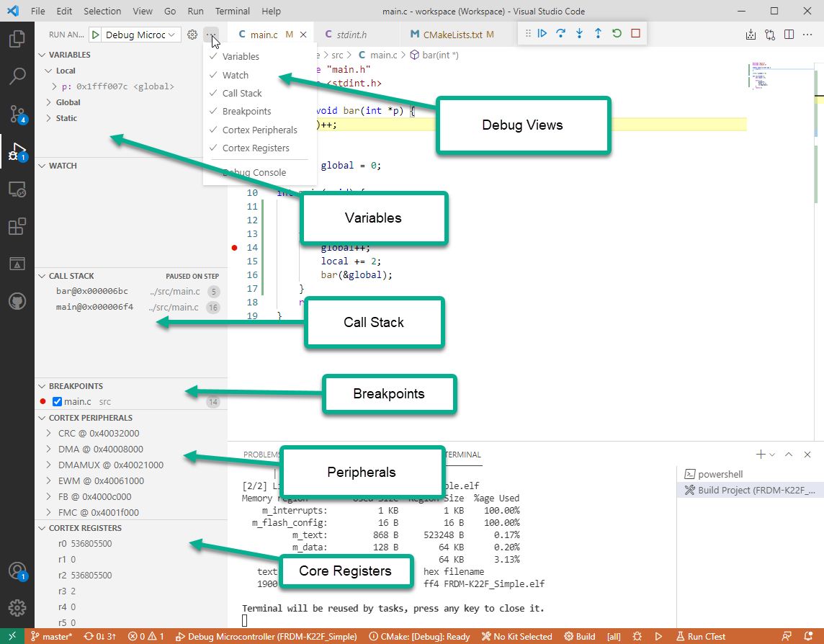The width and height of the screenshot is (824, 644).
Task: Open notifications bell in the status bar
Action: [808, 636]
